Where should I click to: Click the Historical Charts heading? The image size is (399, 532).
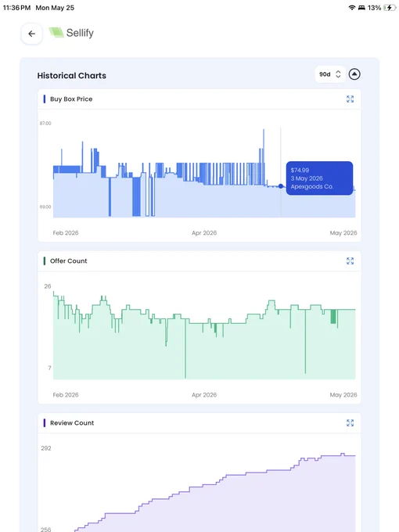72,76
